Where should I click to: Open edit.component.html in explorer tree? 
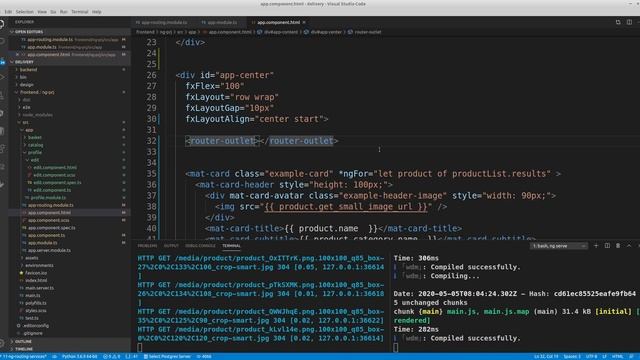coord(55,167)
